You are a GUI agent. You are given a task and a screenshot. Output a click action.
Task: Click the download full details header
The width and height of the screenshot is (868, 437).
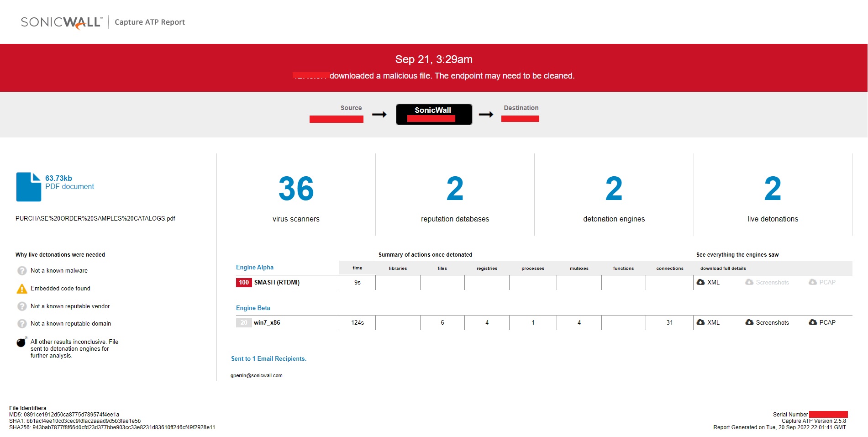coord(723,269)
